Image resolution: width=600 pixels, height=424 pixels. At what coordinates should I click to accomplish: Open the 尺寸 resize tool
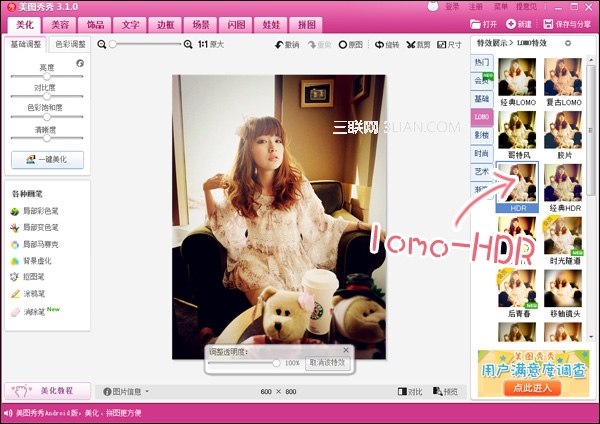click(449, 45)
